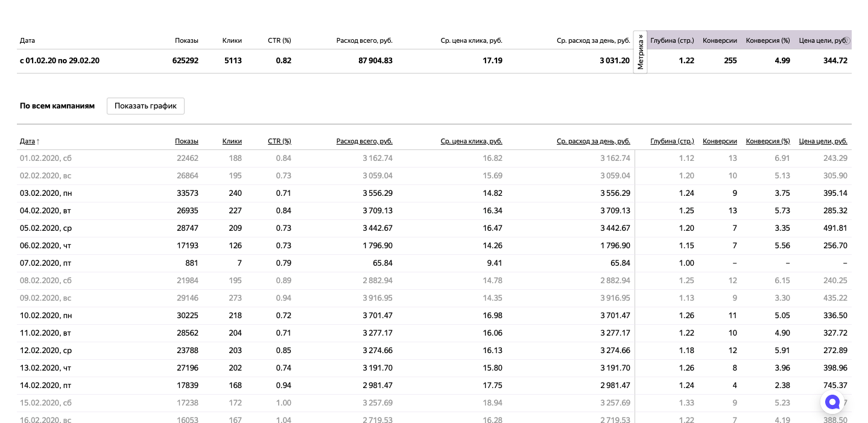Image resolution: width=868 pixels, height=423 pixels.
Task: Click the help question mark icon
Action: (x=846, y=41)
